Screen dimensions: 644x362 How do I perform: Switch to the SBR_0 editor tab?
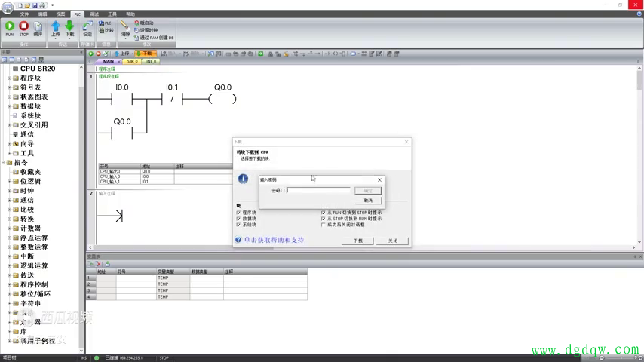(x=133, y=61)
